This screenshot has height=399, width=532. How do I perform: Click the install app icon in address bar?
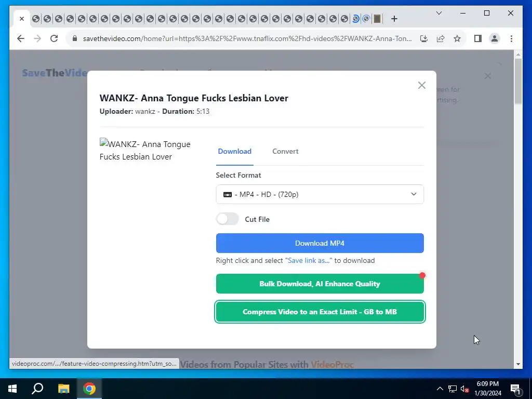pos(424,38)
